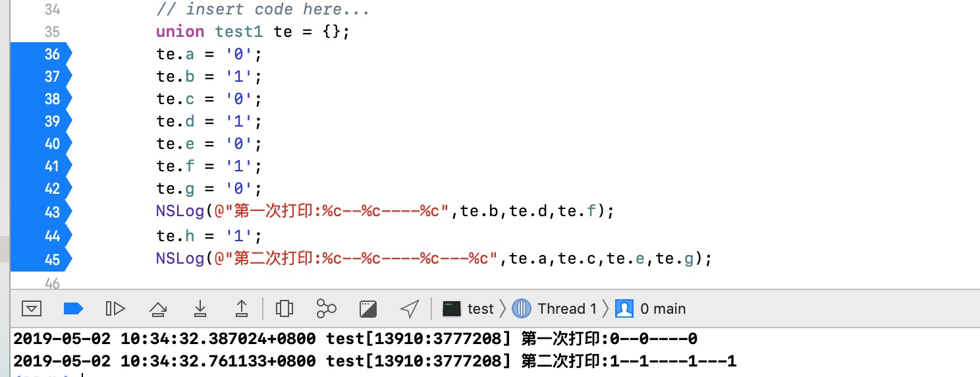Toggle breakpoint on line 36
980x377 pixels.
[41, 54]
